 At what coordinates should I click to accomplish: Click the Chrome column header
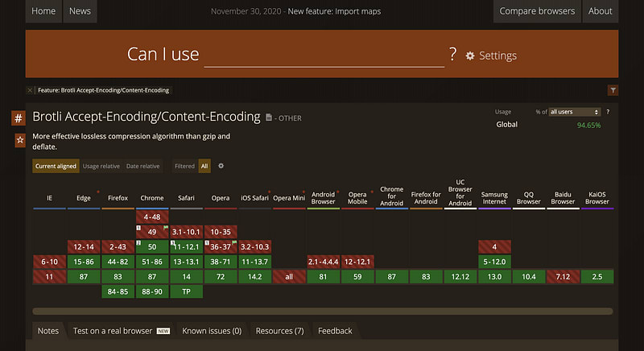pos(152,198)
